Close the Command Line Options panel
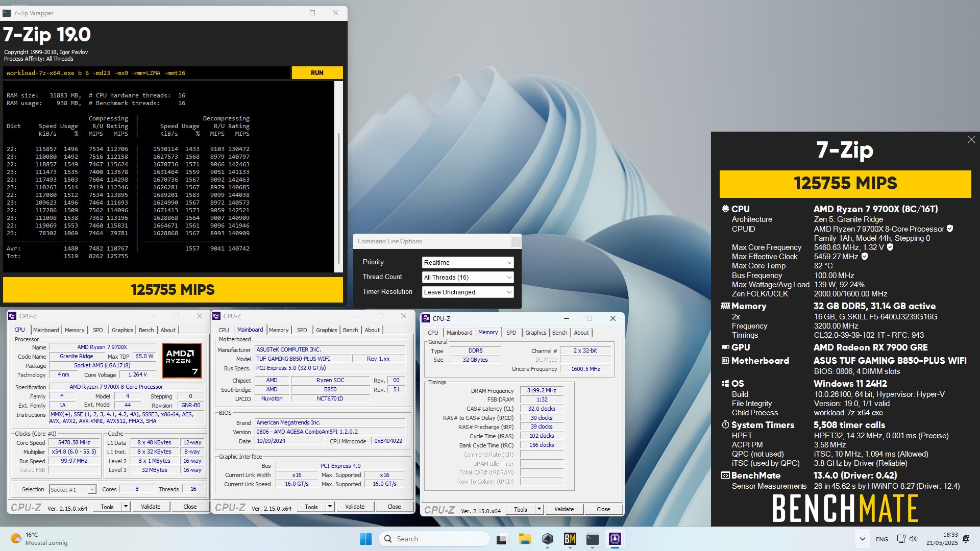Screen dimensions: 980x551 pos(516,241)
